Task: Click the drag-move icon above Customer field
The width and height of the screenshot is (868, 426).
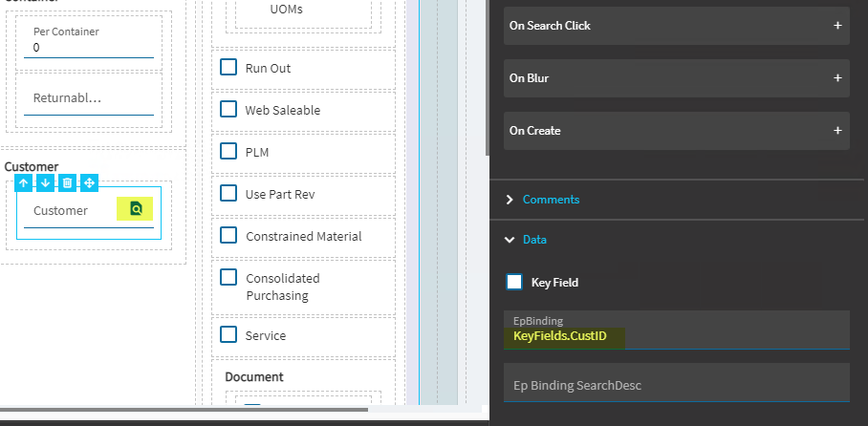Action: click(89, 182)
